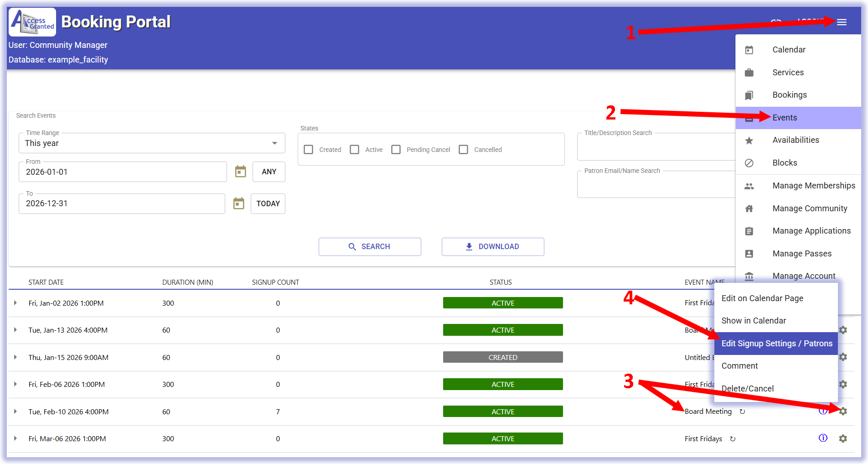Viewport: 868px width, 464px height.
Task: Open the hamburger menu icon
Action: pos(842,22)
